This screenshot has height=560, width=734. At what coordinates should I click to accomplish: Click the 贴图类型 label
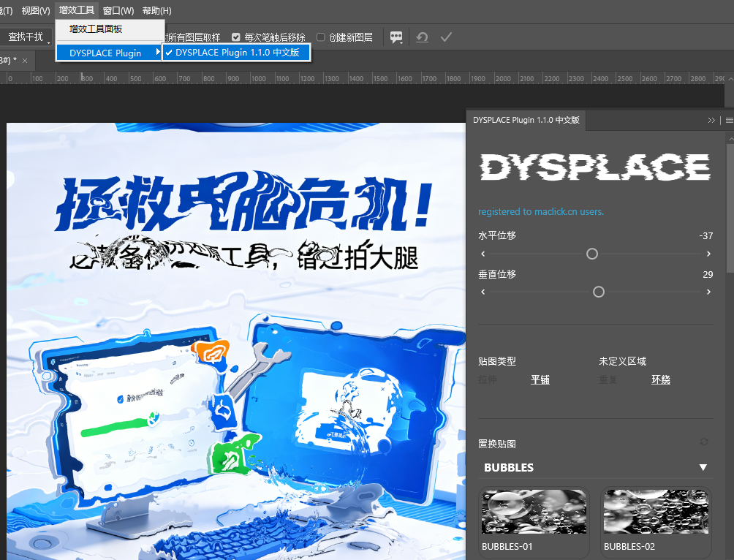497,361
